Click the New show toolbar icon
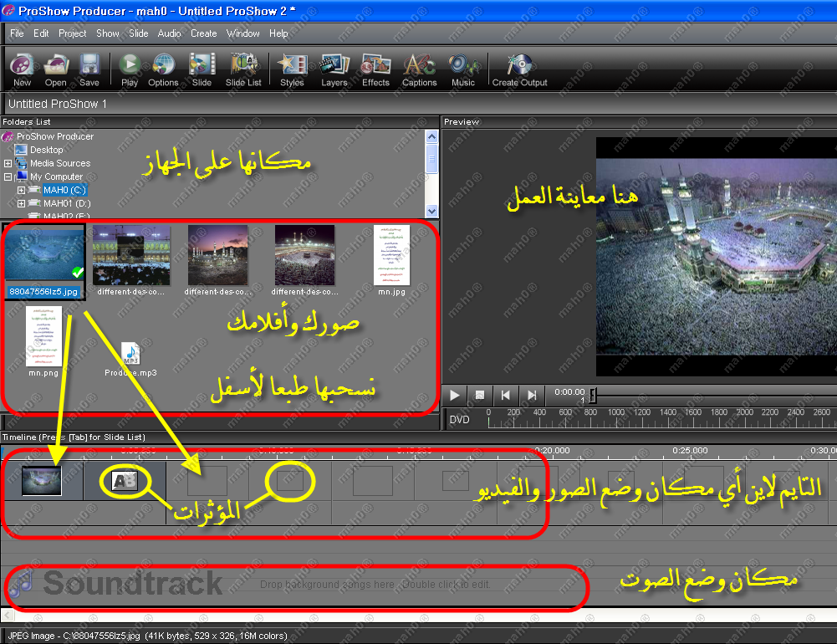The height and width of the screenshot is (644, 837). [x=22, y=66]
